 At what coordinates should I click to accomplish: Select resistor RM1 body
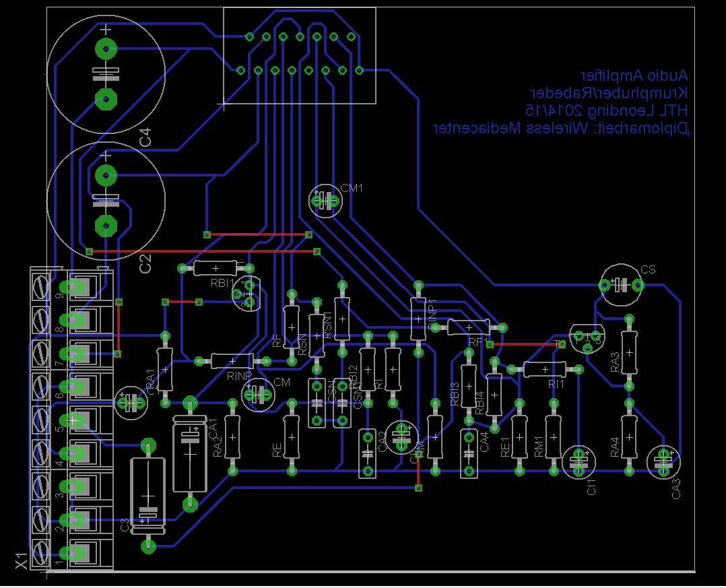pos(554,437)
